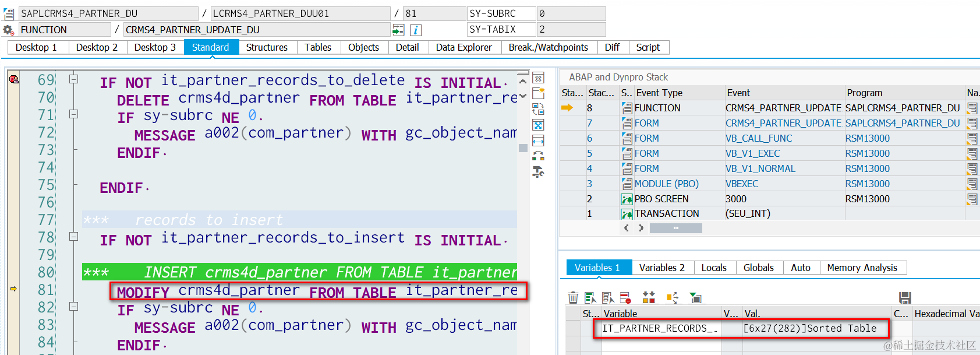Go to the Objects tab
The width and height of the screenshot is (980, 355).
click(x=363, y=47)
